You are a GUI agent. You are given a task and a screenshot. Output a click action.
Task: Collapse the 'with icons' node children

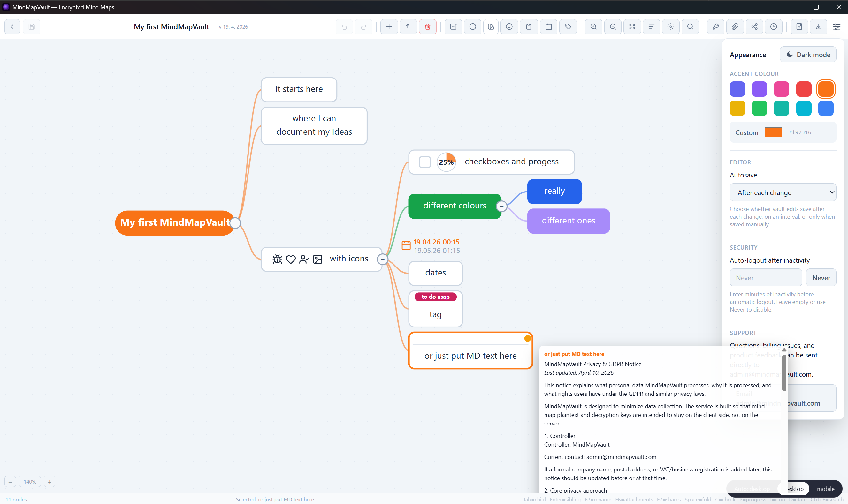coord(383,260)
